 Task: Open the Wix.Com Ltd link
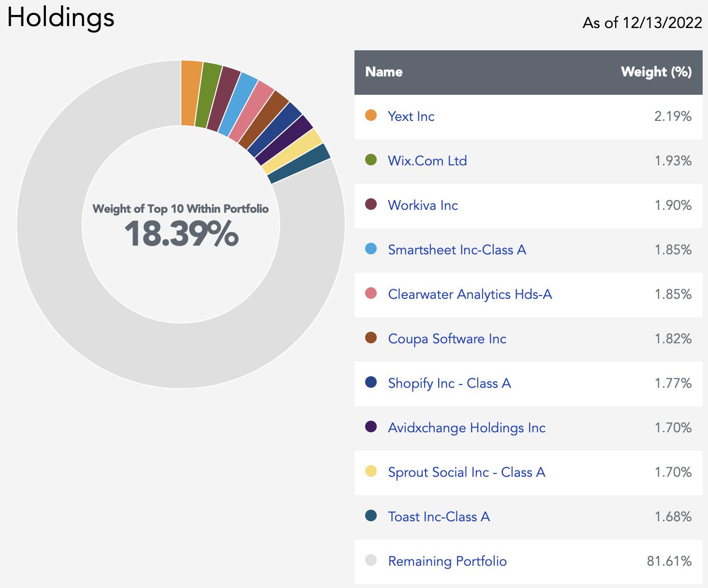[428, 161]
